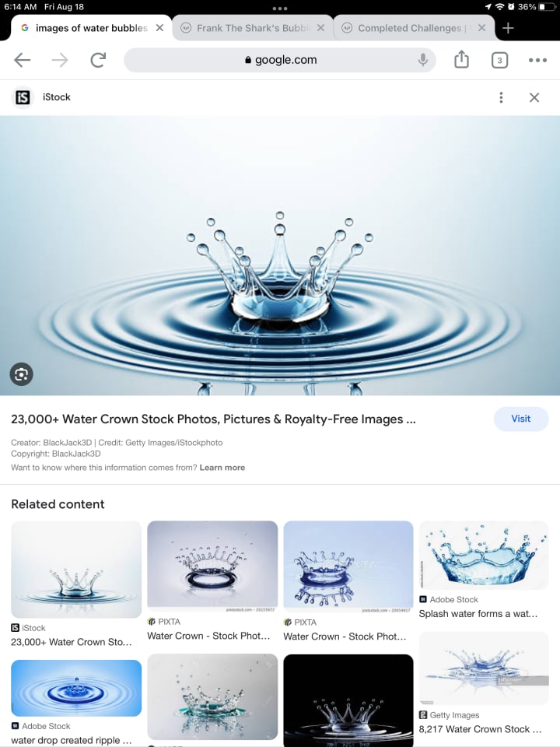560x747 pixels.
Task: Tap the back navigation arrow
Action: (x=23, y=60)
